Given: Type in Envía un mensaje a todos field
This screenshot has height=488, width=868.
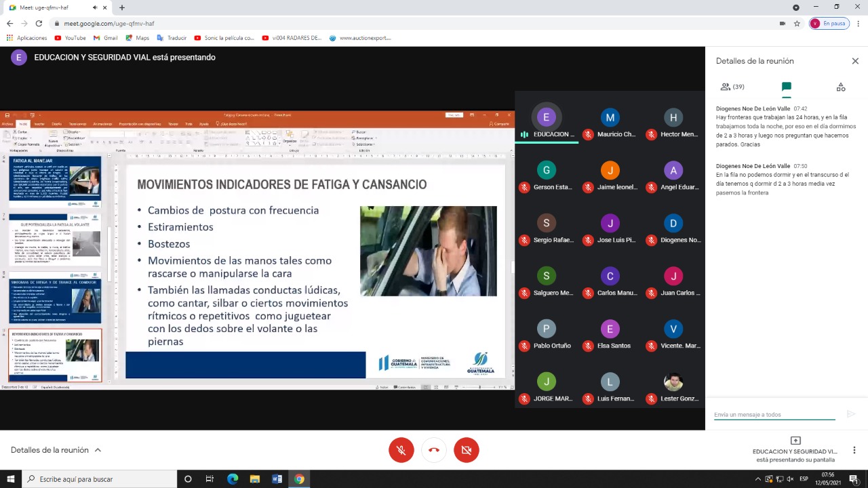Looking at the screenshot, I should click(x=773, y=414).
